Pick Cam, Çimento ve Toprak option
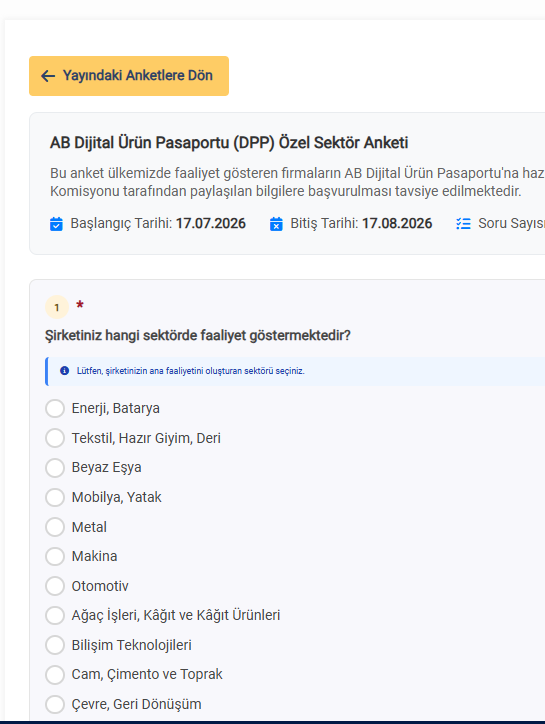 [55, 675]
